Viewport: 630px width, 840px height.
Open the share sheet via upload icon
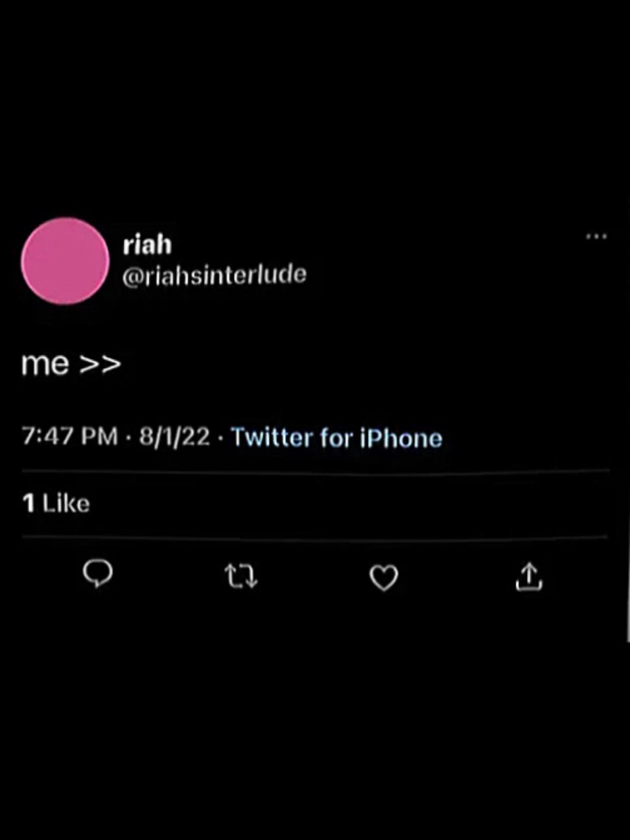528,577
